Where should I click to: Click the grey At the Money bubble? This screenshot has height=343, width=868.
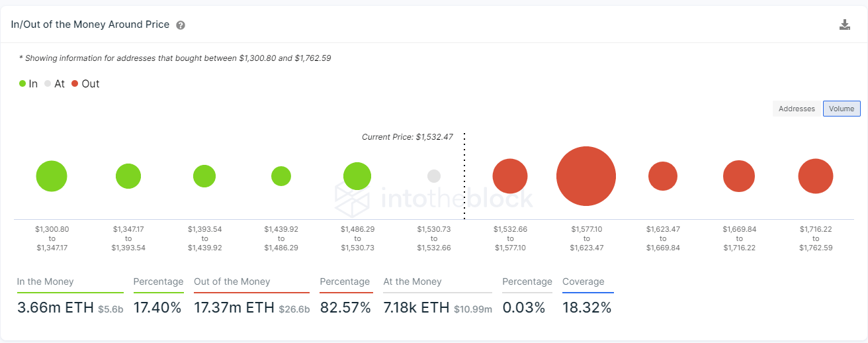pyautogui.click(x=434, y=176)
